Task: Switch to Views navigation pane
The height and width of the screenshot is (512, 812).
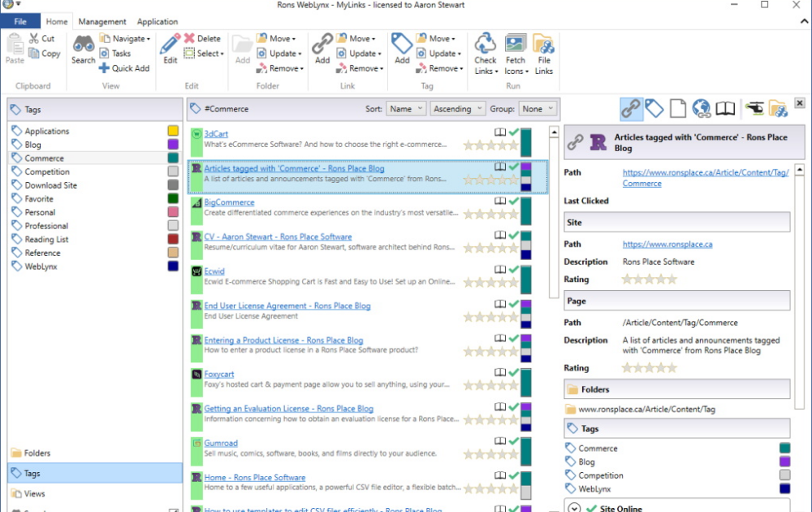Action: (x=95, y=493)
